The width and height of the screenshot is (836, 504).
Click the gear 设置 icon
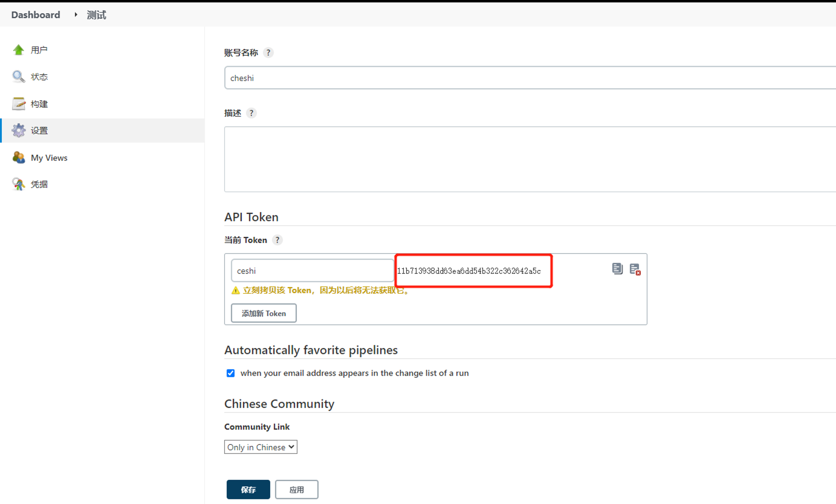pos(18,130)
